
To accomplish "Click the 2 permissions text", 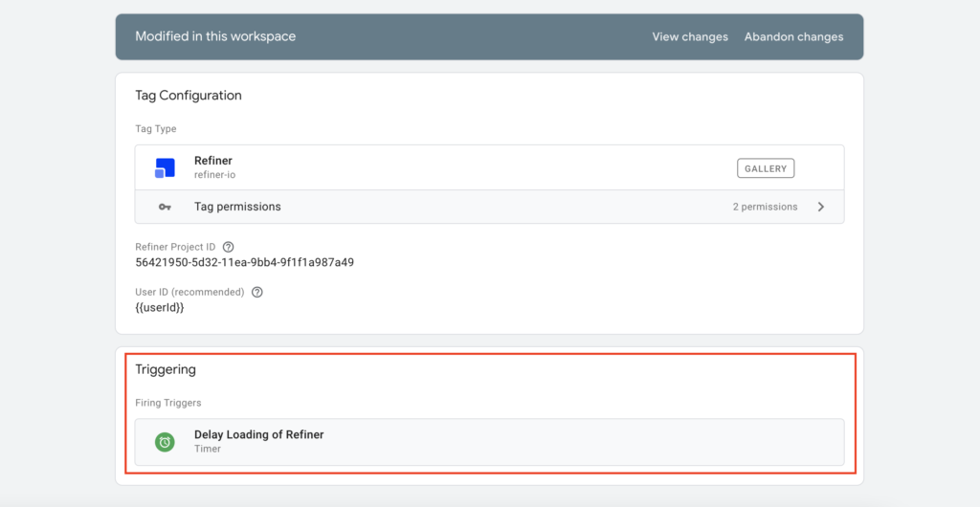I will (x=765, y=207).
